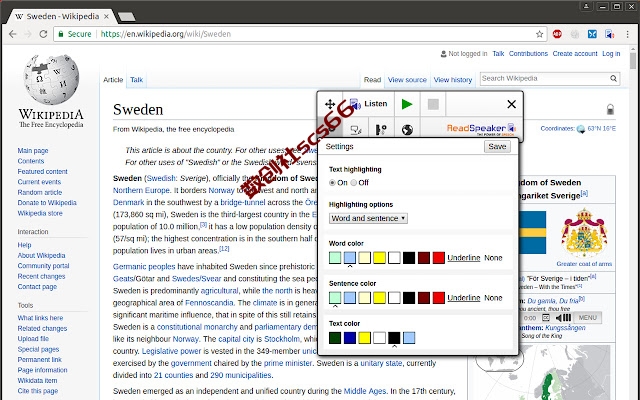Image resolution: width=640 pixels, height=400 pixels.
Task: Pick dark blue Text color swatch
Action: coord(350,338)
